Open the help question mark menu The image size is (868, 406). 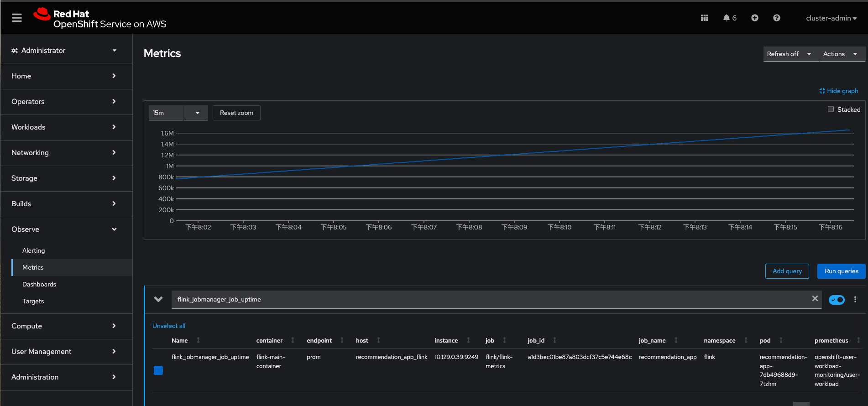[777, 18]
